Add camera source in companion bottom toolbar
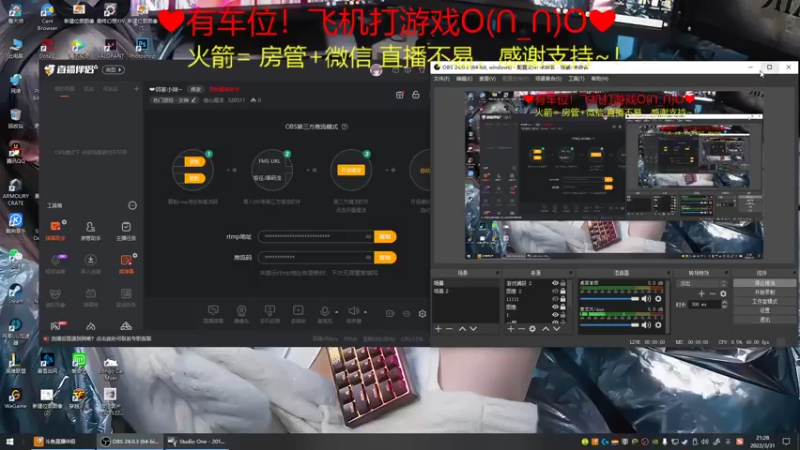800x450 pixels. point(241,313)
